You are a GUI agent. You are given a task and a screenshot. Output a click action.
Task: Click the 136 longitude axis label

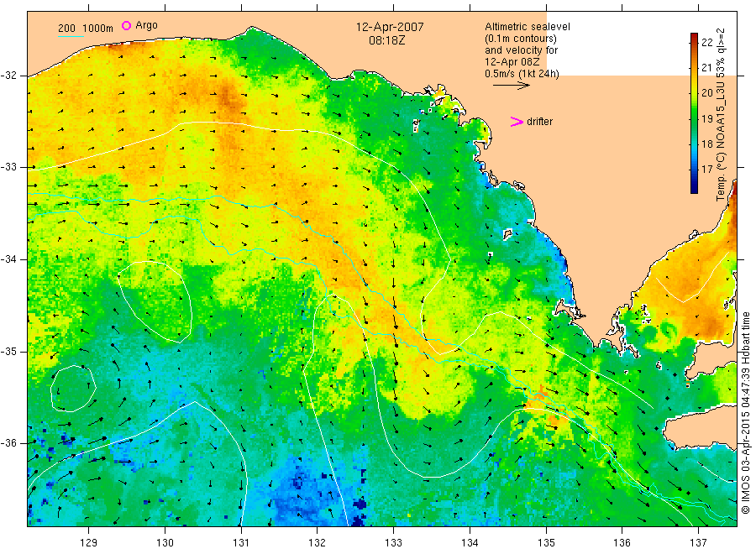tap(622, 542)
